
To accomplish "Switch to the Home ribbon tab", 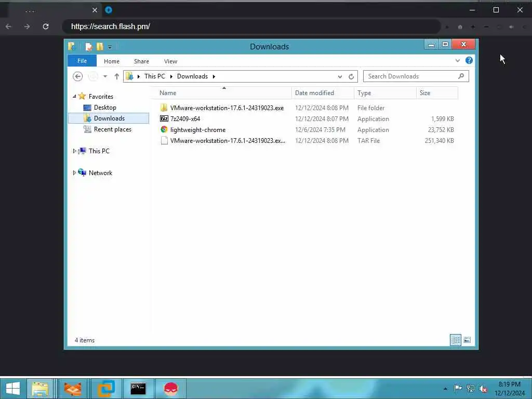I will click(112, 61).
